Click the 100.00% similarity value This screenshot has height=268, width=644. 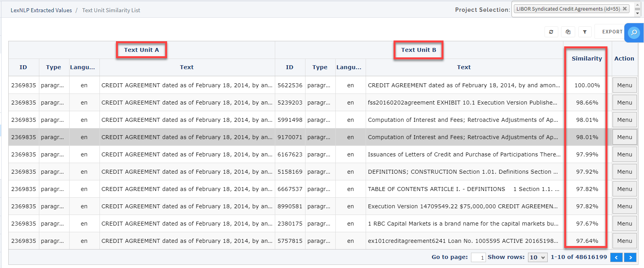click(587, 85)
